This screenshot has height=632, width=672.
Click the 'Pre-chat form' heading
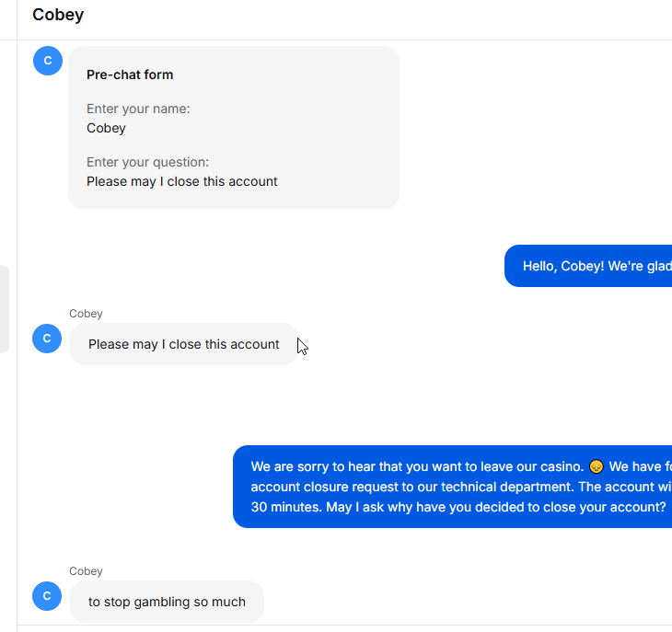tap(130, 75)
